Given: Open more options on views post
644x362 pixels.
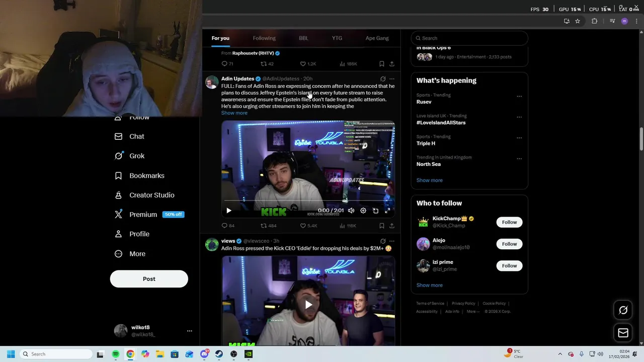Looking at the screenshot, I should [x=392, y=241].
